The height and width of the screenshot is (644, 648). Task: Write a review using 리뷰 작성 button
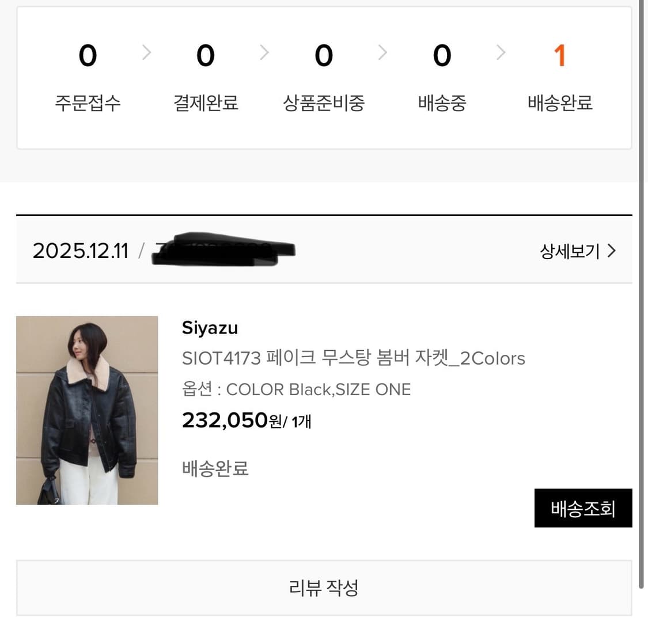pos(324,588)
